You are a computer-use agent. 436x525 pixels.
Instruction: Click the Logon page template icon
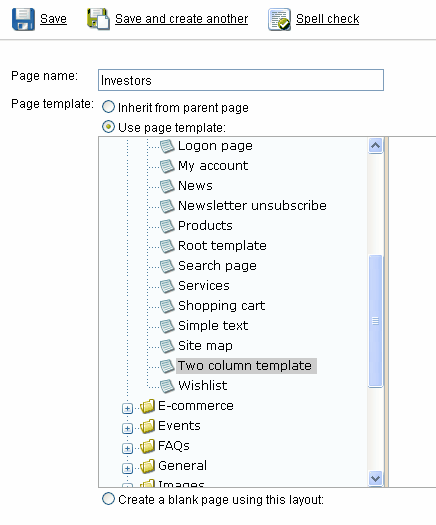tap(167, 146)
